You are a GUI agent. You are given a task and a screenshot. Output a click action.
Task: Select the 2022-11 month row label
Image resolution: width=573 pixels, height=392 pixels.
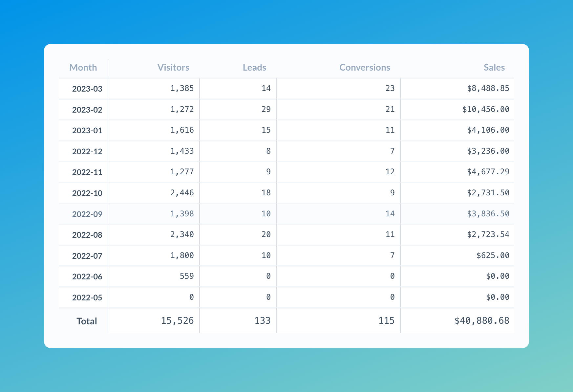pyautogui.click(x=87, y=172)
